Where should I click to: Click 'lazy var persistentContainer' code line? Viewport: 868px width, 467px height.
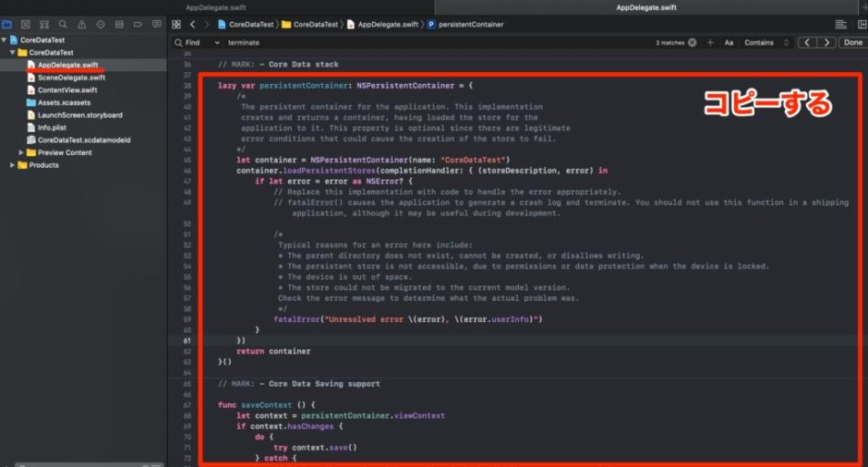pyautogui.click(x=345, y=86)
